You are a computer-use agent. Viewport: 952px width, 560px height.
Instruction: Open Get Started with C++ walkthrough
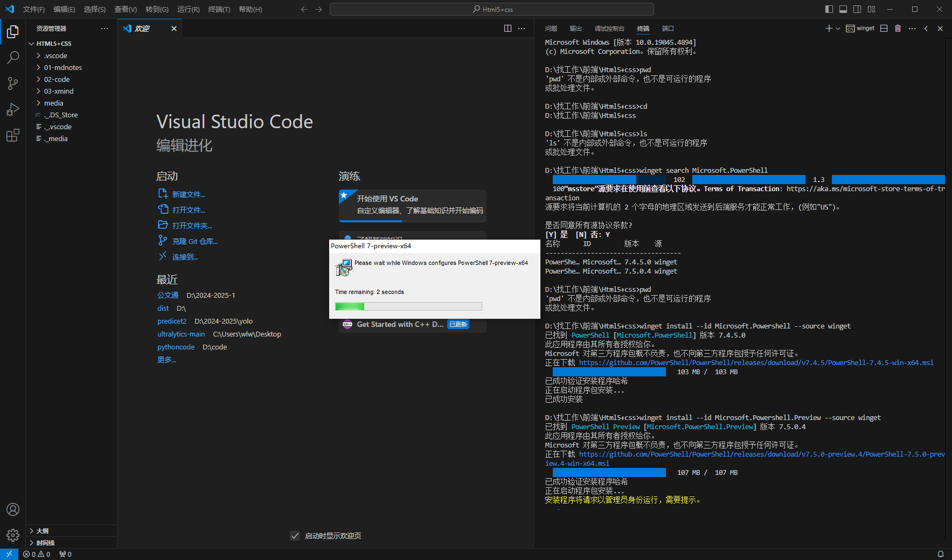(413, 324)
